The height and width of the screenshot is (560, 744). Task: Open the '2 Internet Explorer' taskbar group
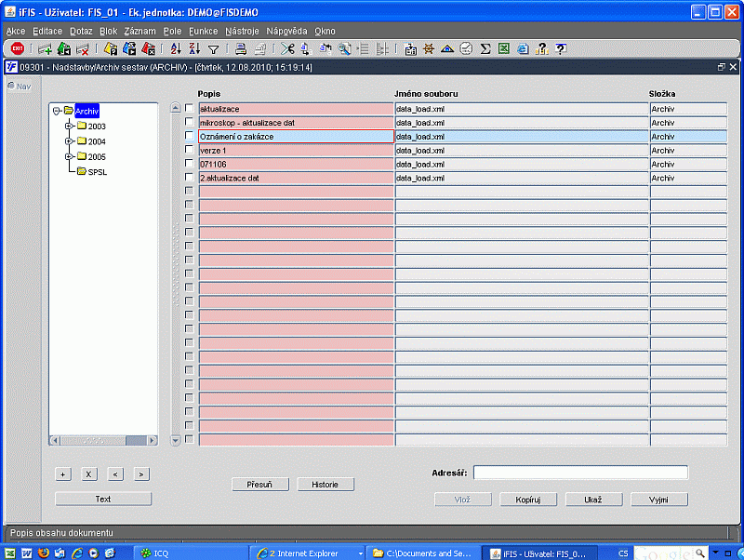coord(308,553)
